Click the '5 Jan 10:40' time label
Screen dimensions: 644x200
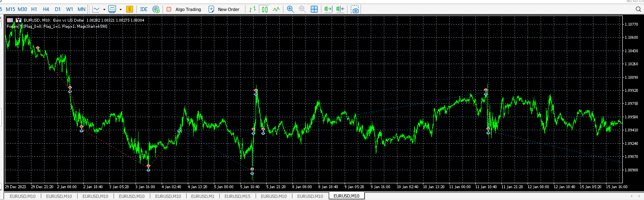click(250, 187)
